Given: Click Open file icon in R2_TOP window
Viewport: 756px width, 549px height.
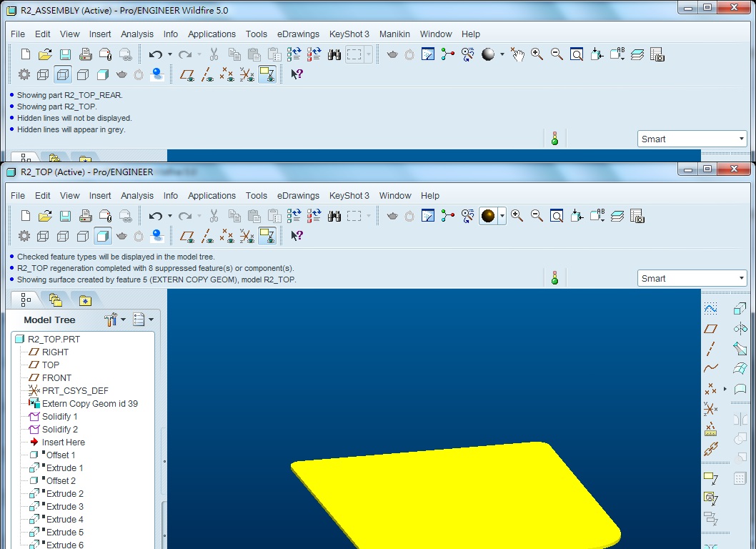Looking at the screenshot, I should point(45,216).
